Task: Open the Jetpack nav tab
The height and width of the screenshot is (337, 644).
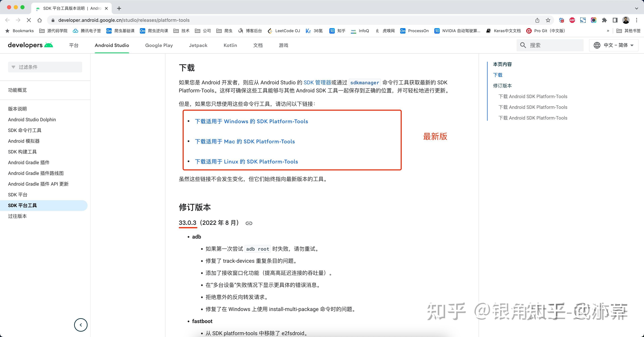Action: click(x=198, y=45)
